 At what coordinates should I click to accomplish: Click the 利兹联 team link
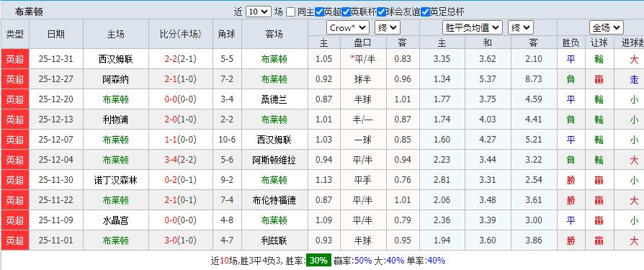tap(274, 240)
